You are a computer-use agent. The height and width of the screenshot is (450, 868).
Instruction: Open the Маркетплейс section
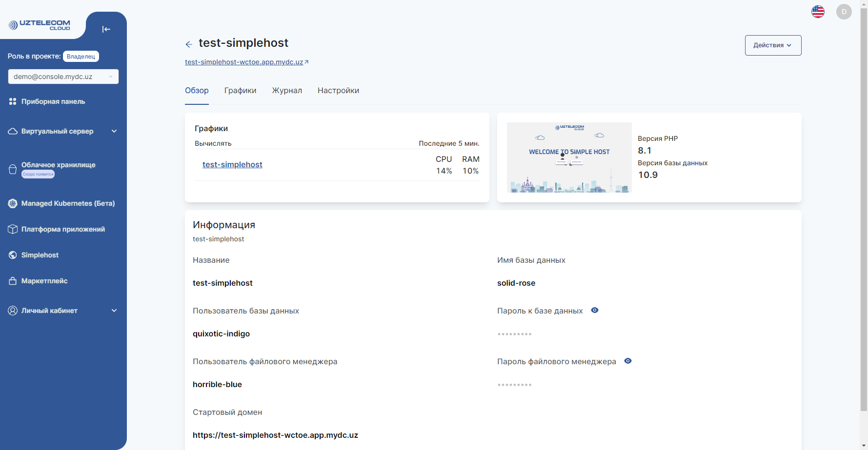click(44, 281)
